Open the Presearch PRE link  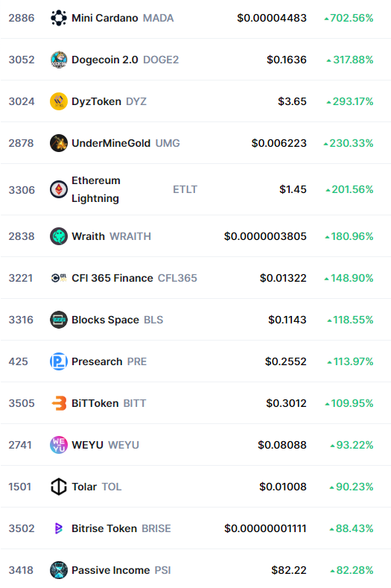(109, 361)
